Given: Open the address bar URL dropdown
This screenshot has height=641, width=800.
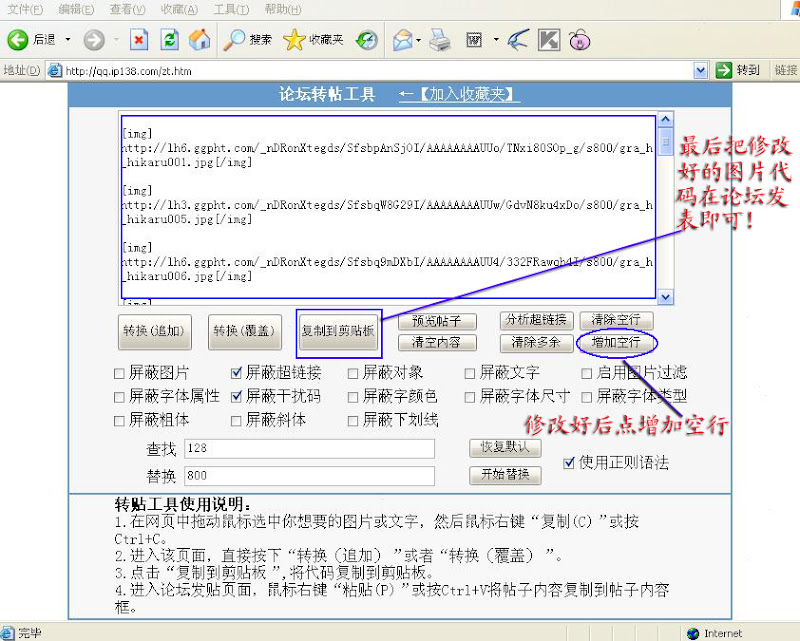Looking at the screenshot, I should (x=701, y=70).
